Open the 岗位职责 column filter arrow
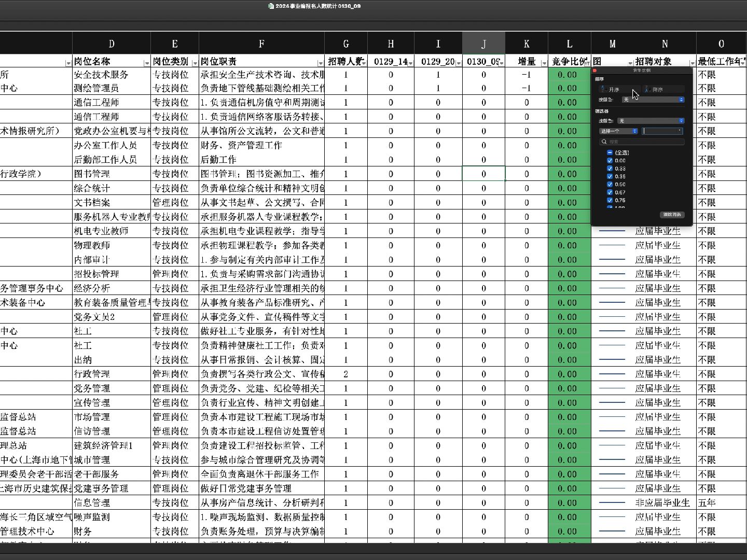The image size is (747, 560). 321,63
